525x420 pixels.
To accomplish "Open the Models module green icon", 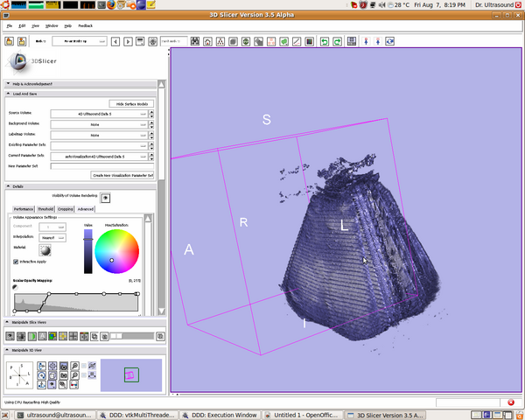I will (x=246, y=41).
